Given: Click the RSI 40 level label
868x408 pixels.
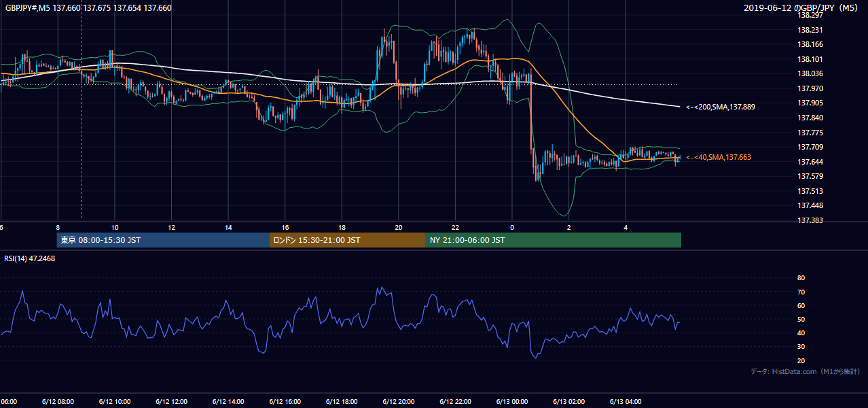Looking at the screenshot, I should (801, 333).
